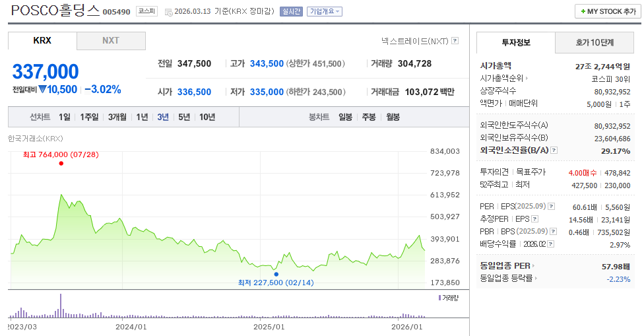Click the 2.97% dividend yield value

620,245
